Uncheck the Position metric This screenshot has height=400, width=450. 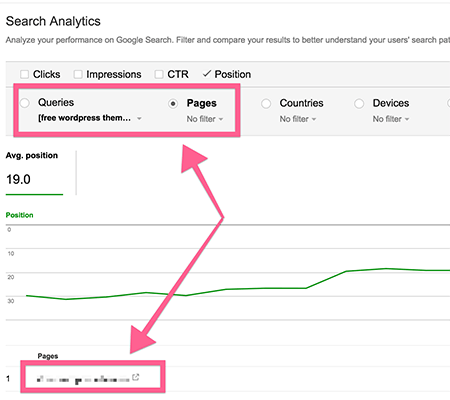[207, 74]
